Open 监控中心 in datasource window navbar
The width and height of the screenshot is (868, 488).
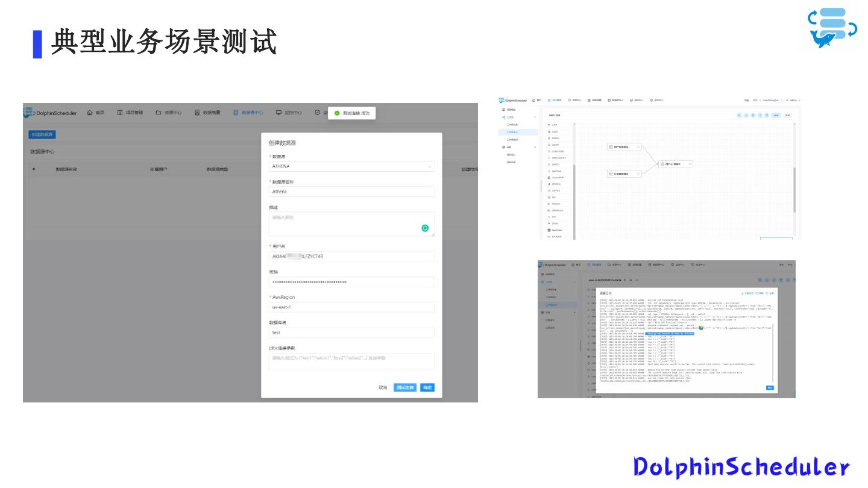[x=289, y=113]
